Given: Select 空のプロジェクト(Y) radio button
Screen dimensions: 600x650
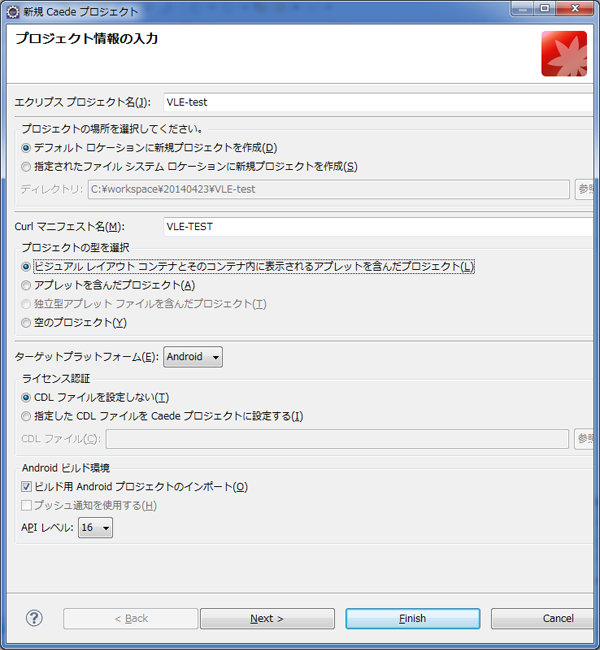Looking at the screenshot, I should 26,323.
